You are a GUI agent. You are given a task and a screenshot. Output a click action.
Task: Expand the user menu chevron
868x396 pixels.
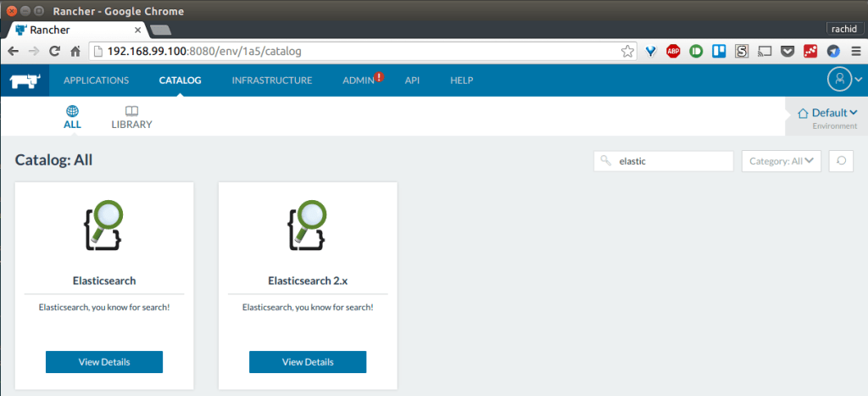[x=858, y=80]
